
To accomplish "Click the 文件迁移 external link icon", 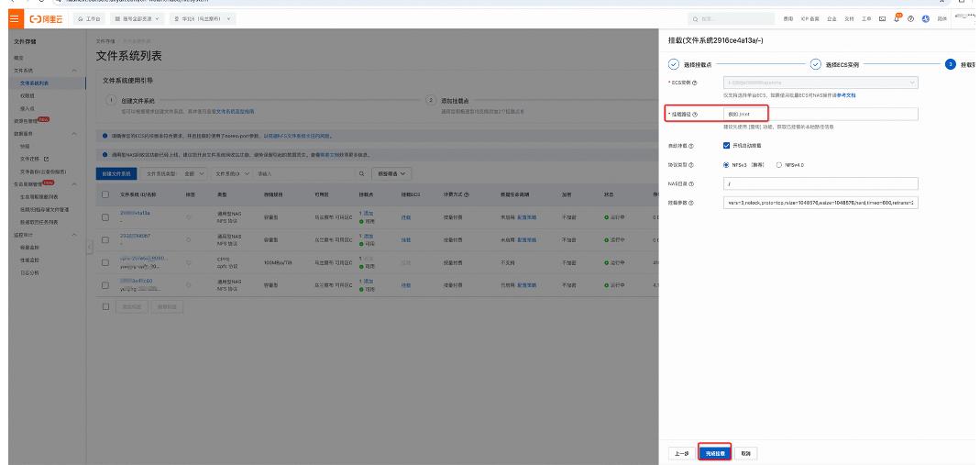I will click(46, 159).
